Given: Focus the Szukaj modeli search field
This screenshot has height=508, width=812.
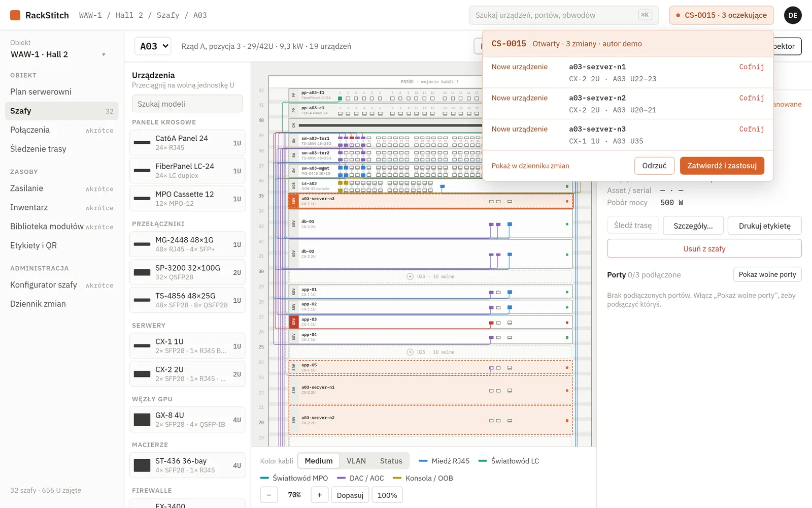Looking at the screenshot, I should click(x=187, y=104).
